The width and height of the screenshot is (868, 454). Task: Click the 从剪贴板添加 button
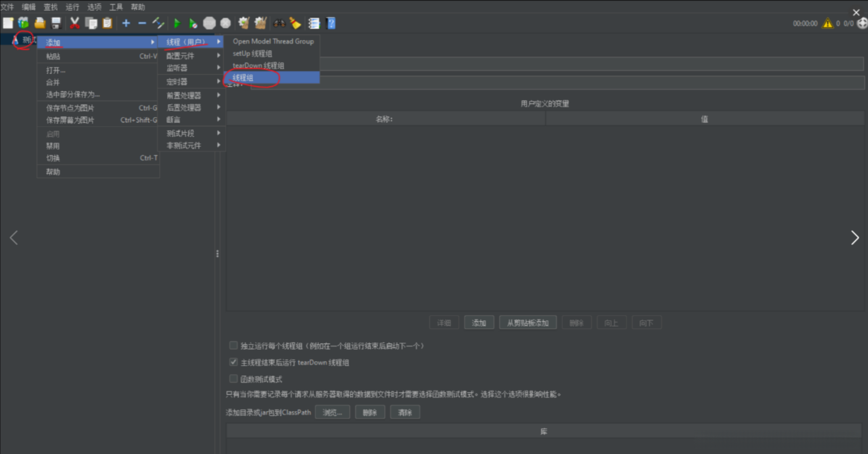528,323
